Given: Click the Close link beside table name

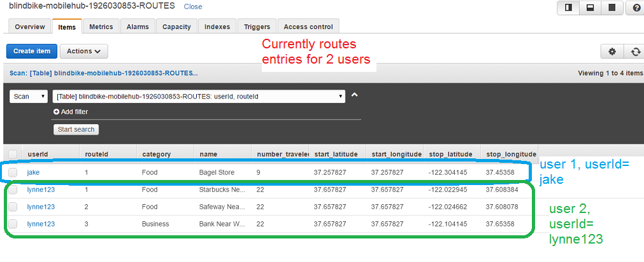Looking at the screenshot, I should [192, 6].
